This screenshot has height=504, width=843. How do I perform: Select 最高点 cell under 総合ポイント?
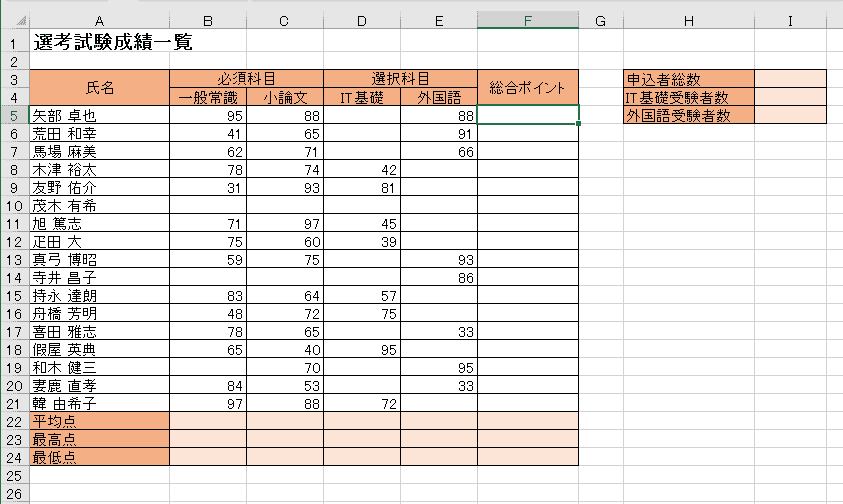[x=528, y=439]
